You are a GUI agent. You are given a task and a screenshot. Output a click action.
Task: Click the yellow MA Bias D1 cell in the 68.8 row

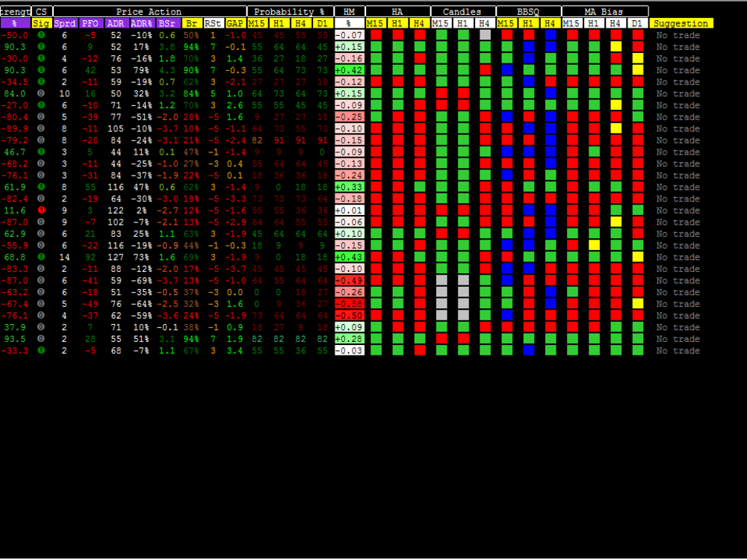tap(637, 257)
